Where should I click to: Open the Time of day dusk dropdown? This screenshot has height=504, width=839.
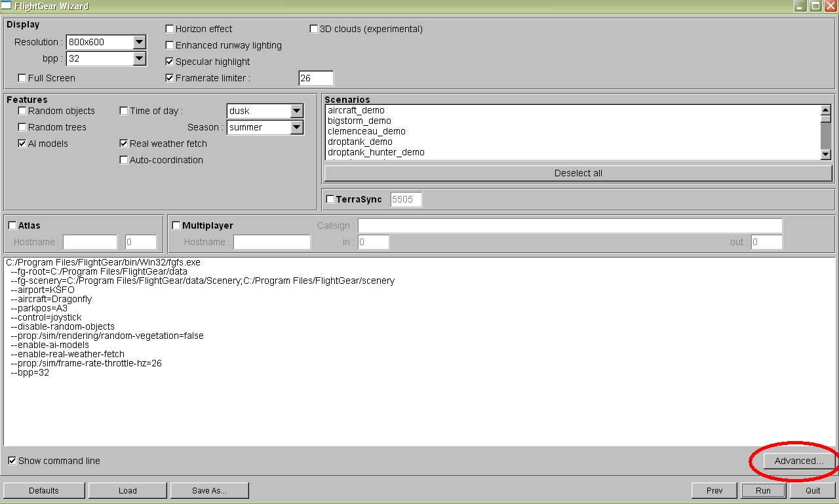pyautogui.click(x=297, y=111)
